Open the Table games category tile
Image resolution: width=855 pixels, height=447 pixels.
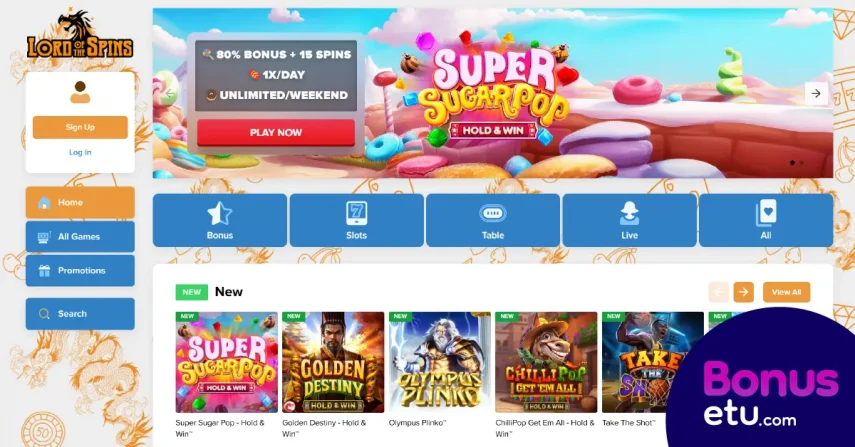[493, 220]
